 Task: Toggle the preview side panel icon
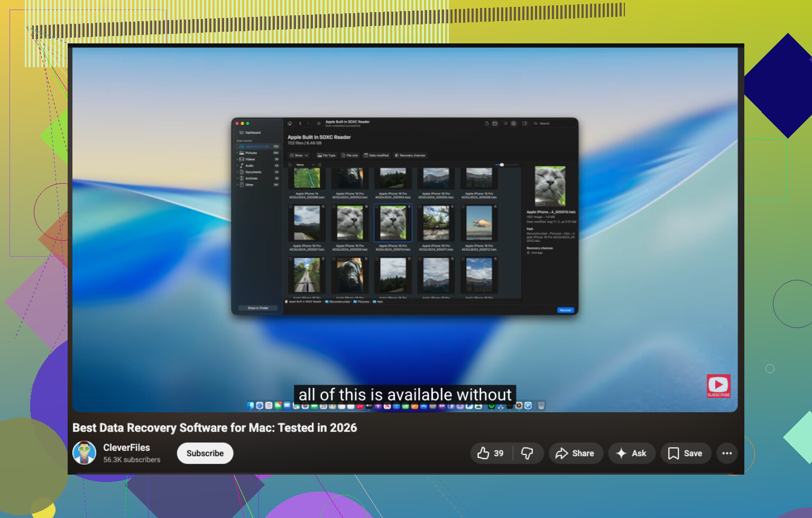[x=524, y=123]
